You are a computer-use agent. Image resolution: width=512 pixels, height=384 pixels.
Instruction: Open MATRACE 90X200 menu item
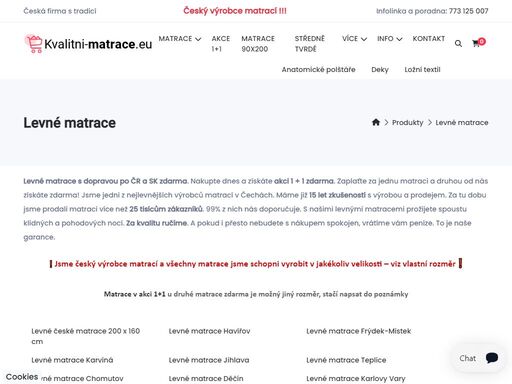click(x=258, y=44)
